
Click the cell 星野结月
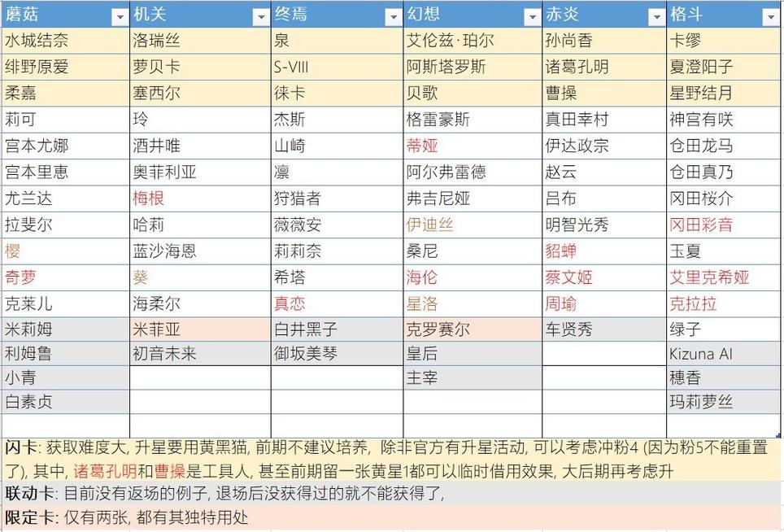pyautogui.click(x=725, y=93)
